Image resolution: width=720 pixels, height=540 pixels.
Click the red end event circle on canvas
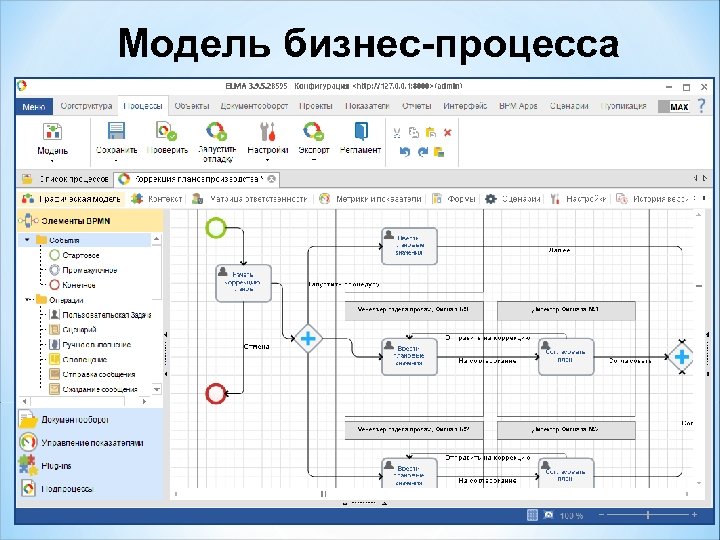216,394
